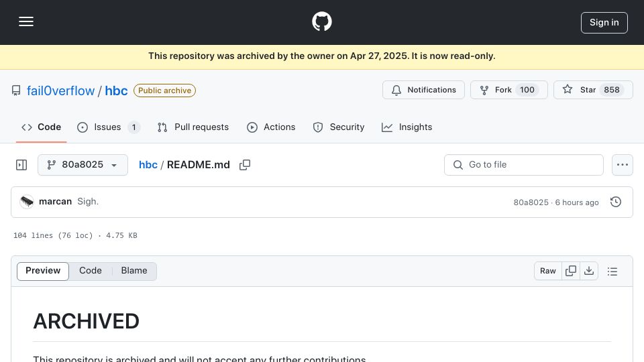Image resolution: width=644 pixels, height=362 pixels.
Task: Open the document outline list icon
Action: tap(612, 271)
